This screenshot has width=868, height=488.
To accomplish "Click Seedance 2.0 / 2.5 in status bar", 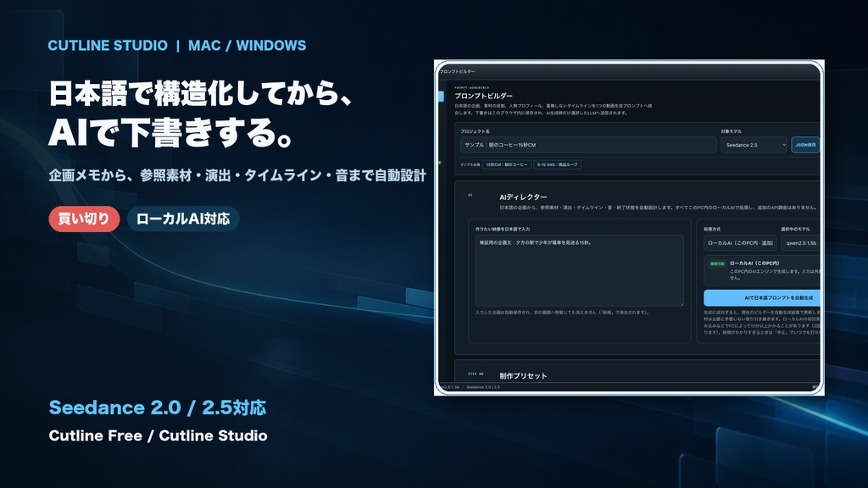I will (x=482, y=387).
